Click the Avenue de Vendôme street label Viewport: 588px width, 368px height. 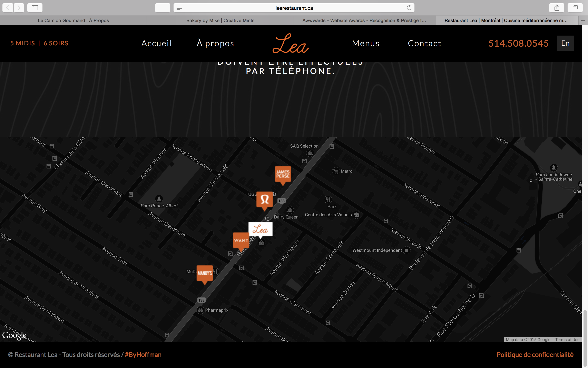(79, 285)
